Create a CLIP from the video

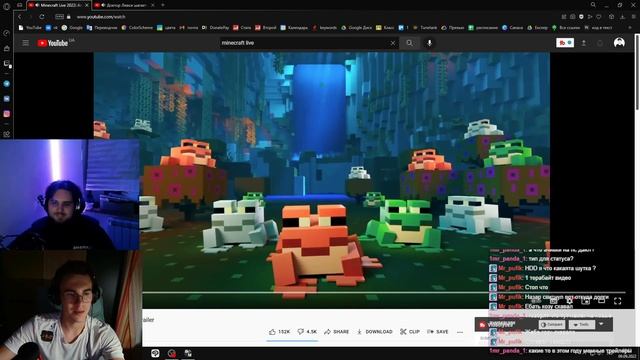pos(410,332)
